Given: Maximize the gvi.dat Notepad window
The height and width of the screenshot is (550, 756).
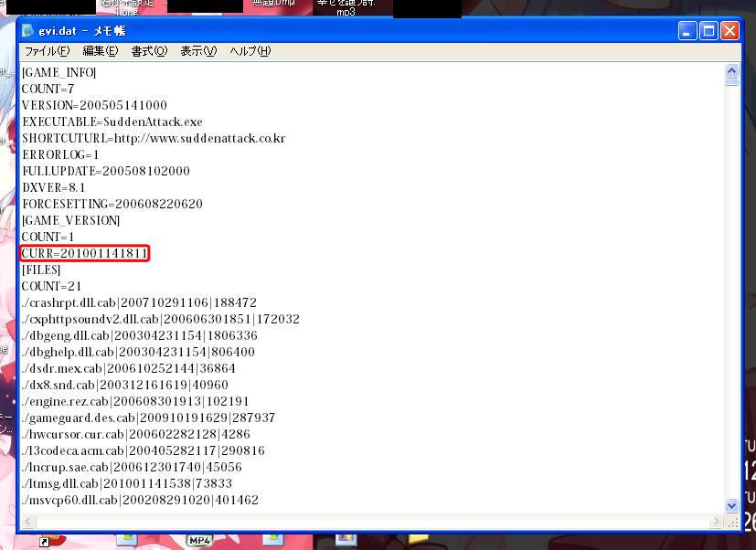Looking at the screenshot, I should pos(708,31).
